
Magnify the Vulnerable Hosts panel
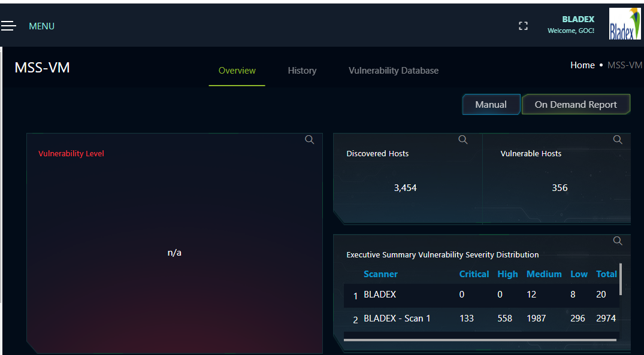pos(618,139)
